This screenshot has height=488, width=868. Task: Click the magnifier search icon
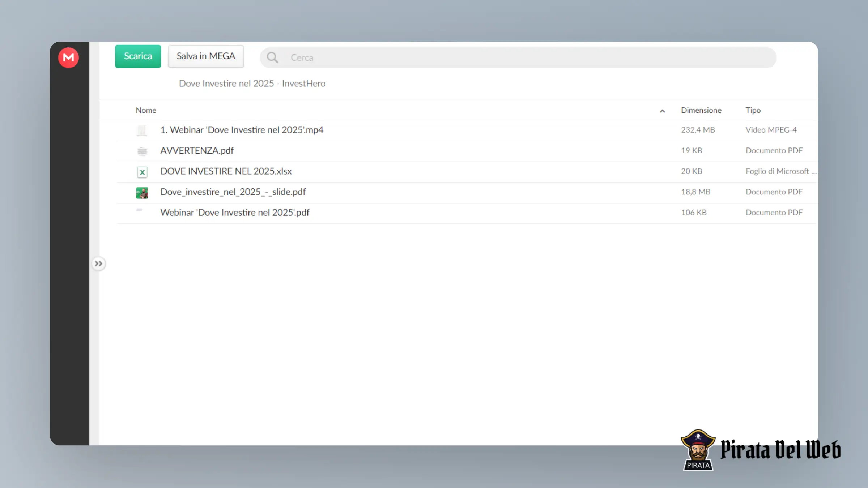pos(272,57)
